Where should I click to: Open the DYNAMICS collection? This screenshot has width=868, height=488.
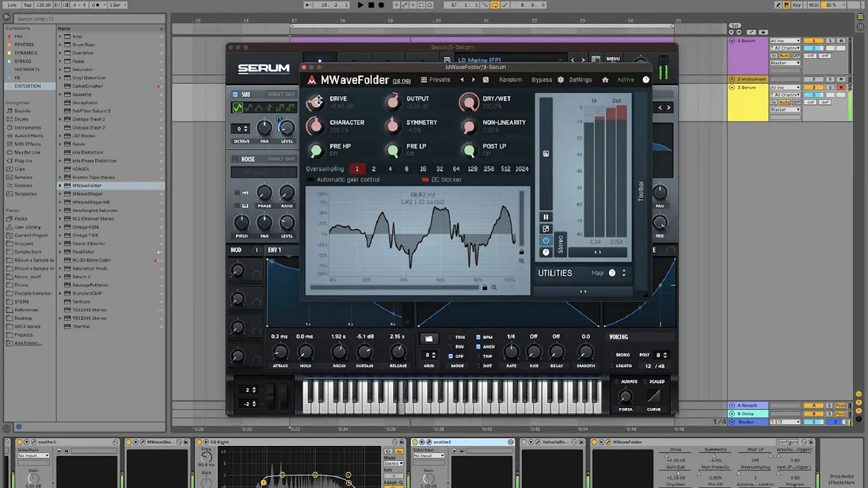26,53
